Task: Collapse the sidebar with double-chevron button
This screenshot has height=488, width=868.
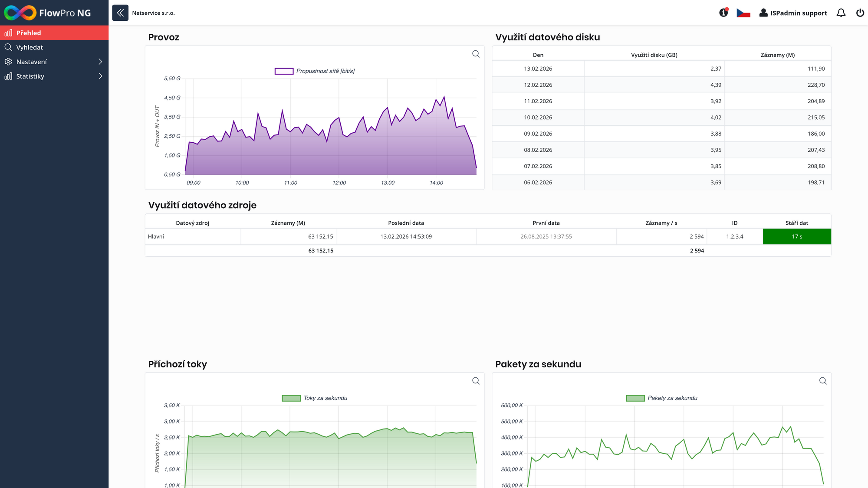Action: coord(120,13)
